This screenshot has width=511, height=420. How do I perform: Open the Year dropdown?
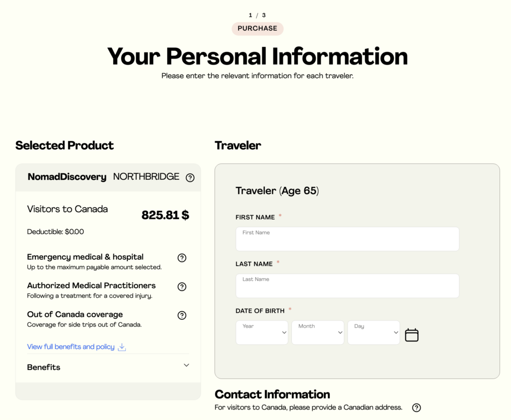262,333
